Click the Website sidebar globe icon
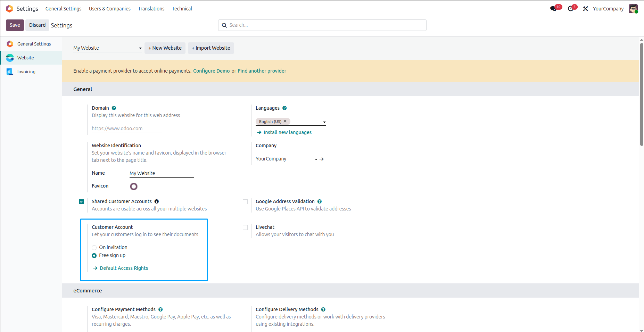 [10, 58]
